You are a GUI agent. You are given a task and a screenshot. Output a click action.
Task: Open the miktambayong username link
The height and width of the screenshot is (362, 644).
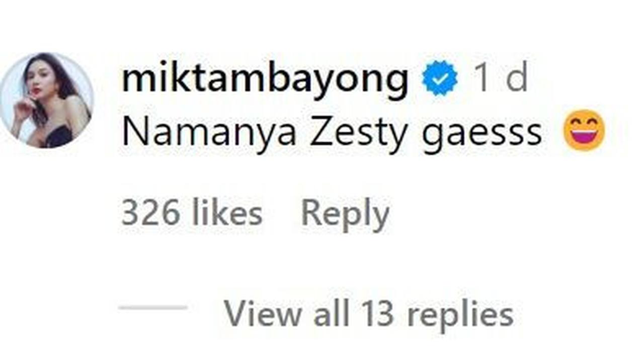coord(265,79)
